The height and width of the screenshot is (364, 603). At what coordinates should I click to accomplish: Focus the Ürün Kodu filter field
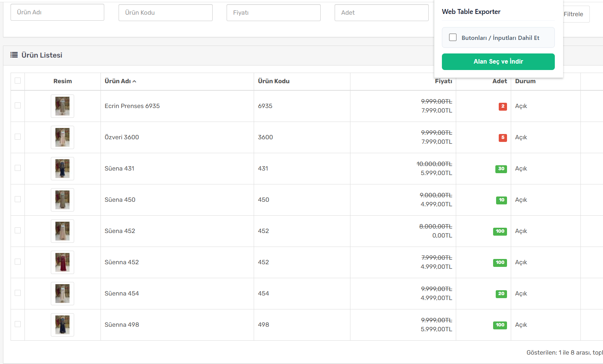coord(165,12)
